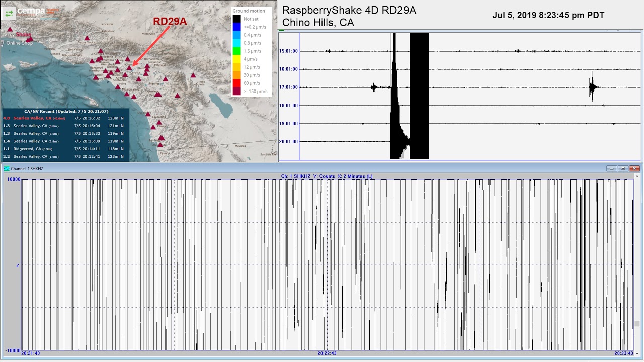Select the 20:15:33 Searles Valley quake row

(65, 133)
